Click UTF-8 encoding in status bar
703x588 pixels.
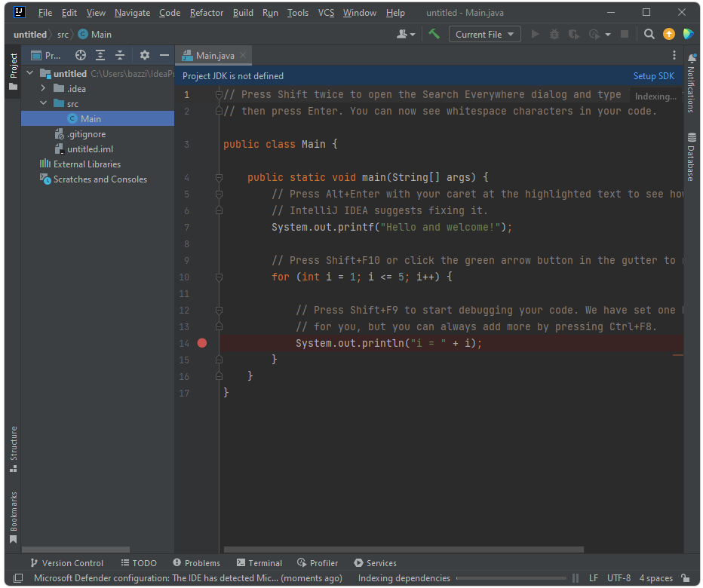(x=619, y=578)
